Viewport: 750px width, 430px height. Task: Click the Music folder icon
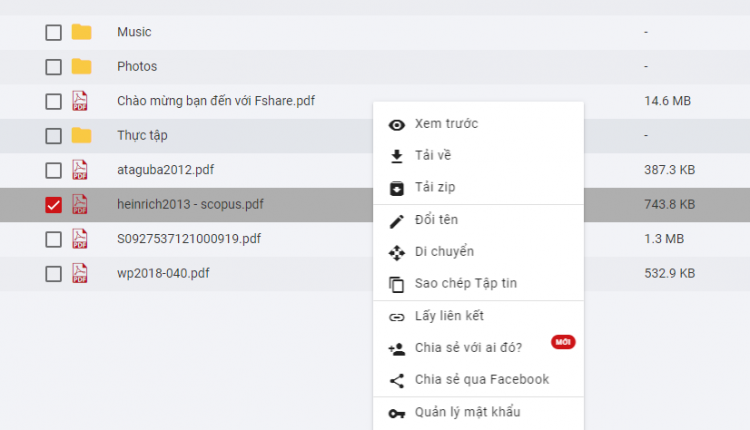[81, 32]
